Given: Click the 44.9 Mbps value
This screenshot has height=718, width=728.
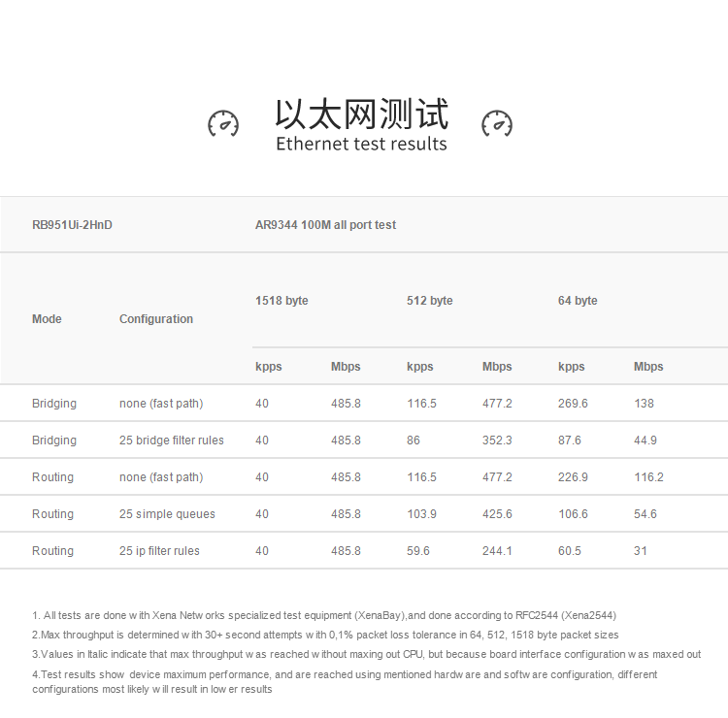Looking at the screenshot, I should coord(645,440).
